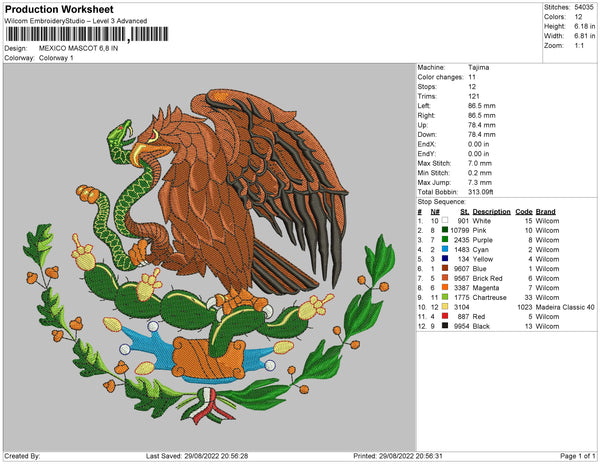Select the Stitches value 54035
Screen dimensions: 600x464
[x=584, y=7]
